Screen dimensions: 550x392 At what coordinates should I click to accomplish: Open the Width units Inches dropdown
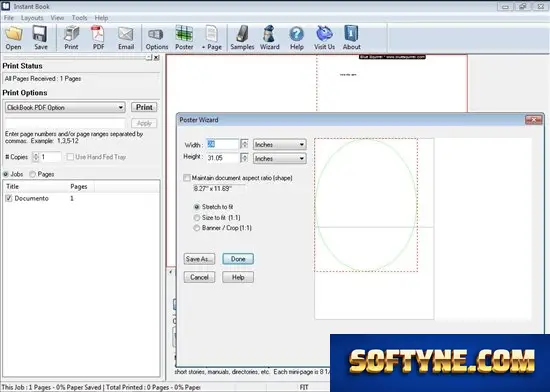(x=280, y=144)
